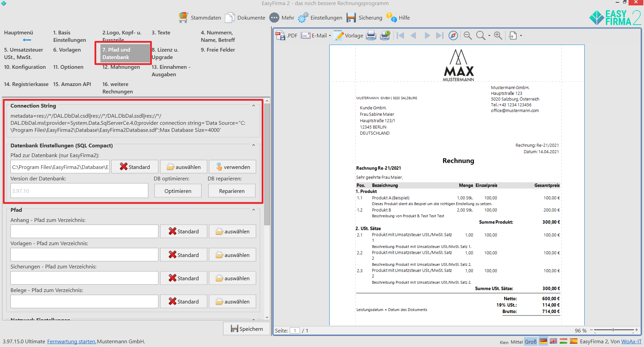Reset database path with Standard button

click(x=135, y=167)
